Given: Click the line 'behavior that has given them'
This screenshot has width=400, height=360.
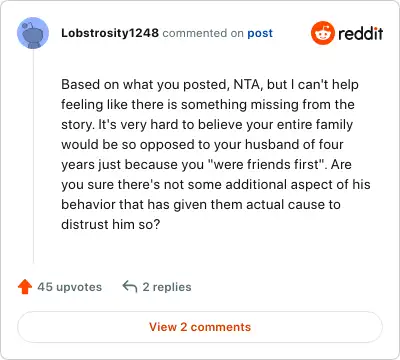Looking at the screenshot, I should pyautogui.click(x=201, y=205).
